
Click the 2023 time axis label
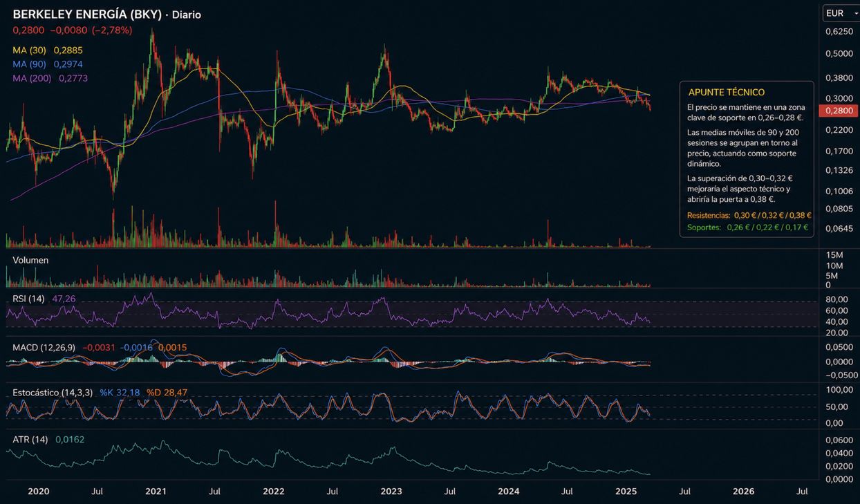point(391,492)
